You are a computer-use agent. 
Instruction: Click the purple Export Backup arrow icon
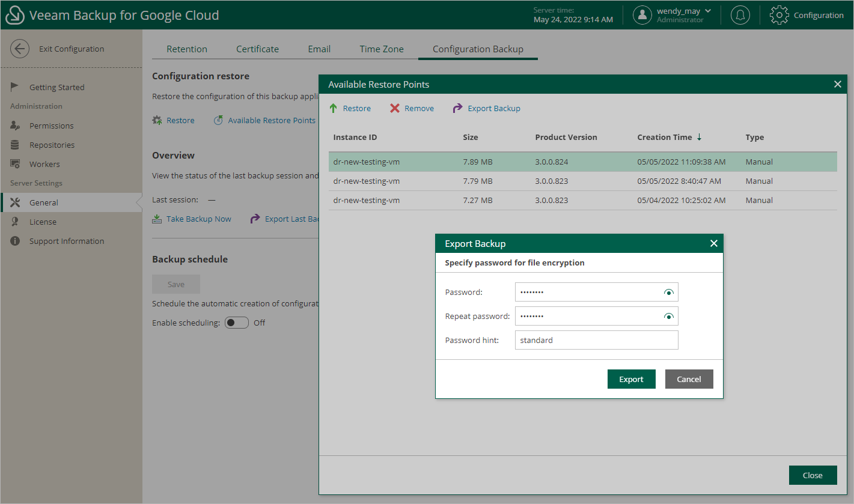click(457, 108)
